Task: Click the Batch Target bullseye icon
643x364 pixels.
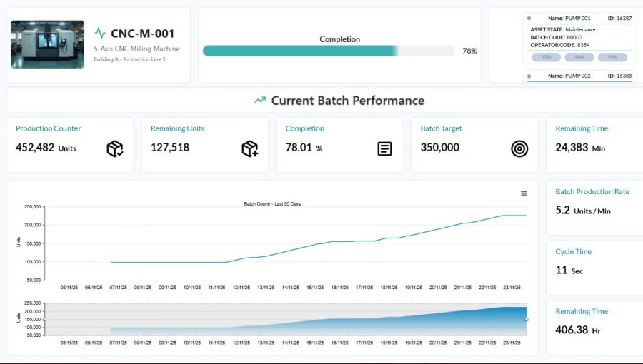Action: 519,148
